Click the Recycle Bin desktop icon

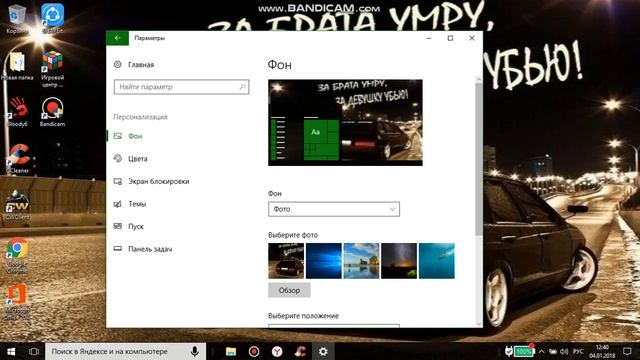(17, 18)
